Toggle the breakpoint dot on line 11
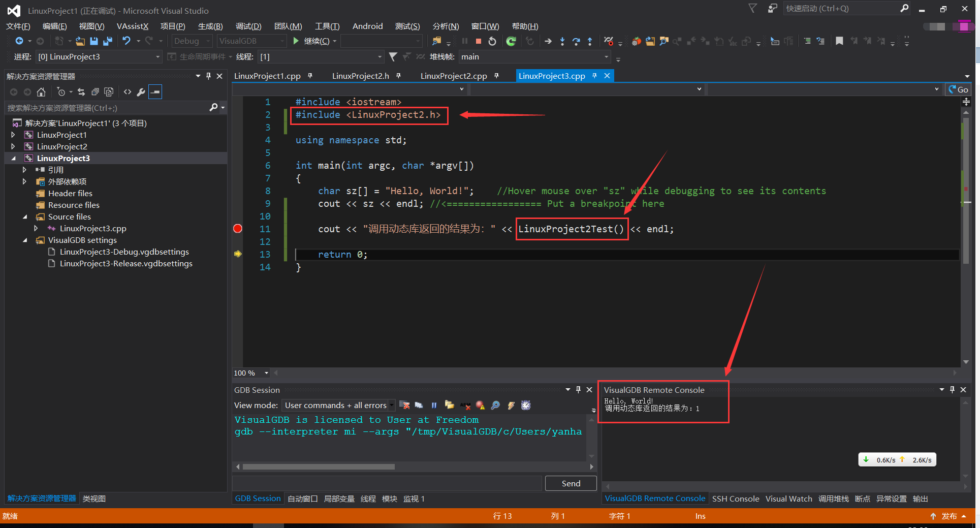 237,229
